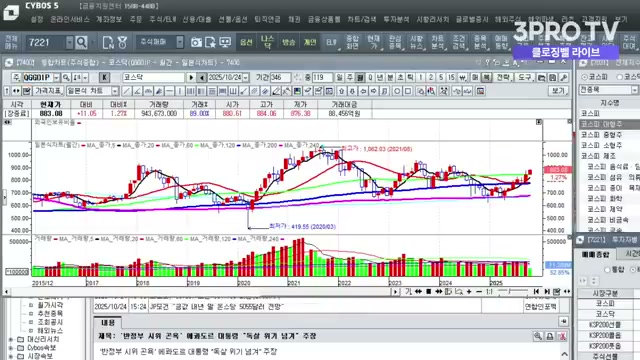Click the edit notepad icon left of 가격지표
Image resolution: width=640 pixels, height=360 pixels.
(27, 91)
